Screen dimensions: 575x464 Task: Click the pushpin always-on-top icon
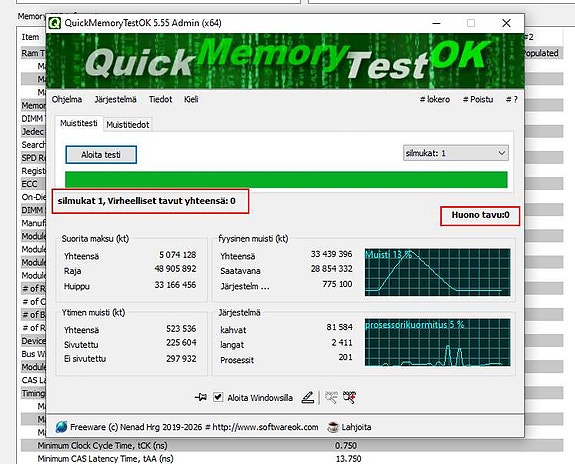201,397
